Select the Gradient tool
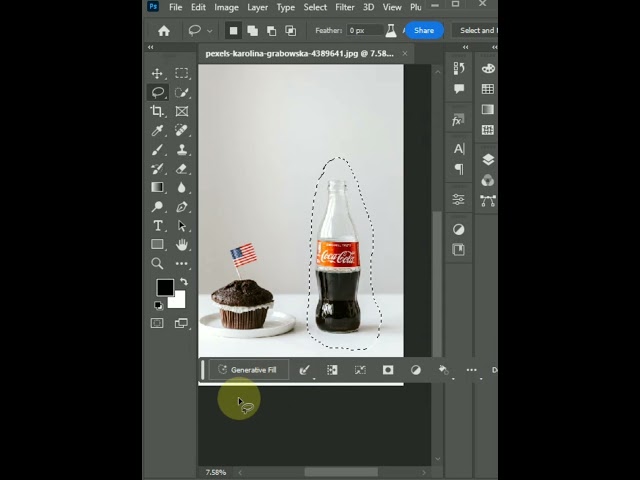Screen dimensions: 640x480 (x=157, y=187)
